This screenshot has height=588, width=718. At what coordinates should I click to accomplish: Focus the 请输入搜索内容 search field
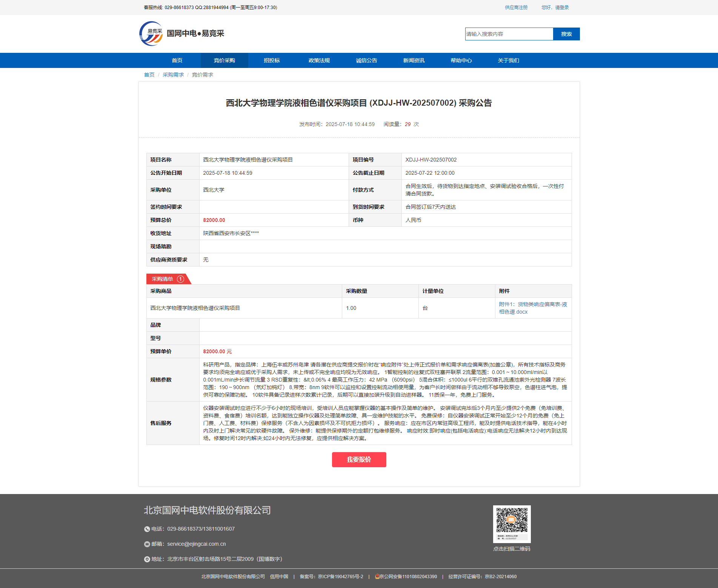click(509, 34)
